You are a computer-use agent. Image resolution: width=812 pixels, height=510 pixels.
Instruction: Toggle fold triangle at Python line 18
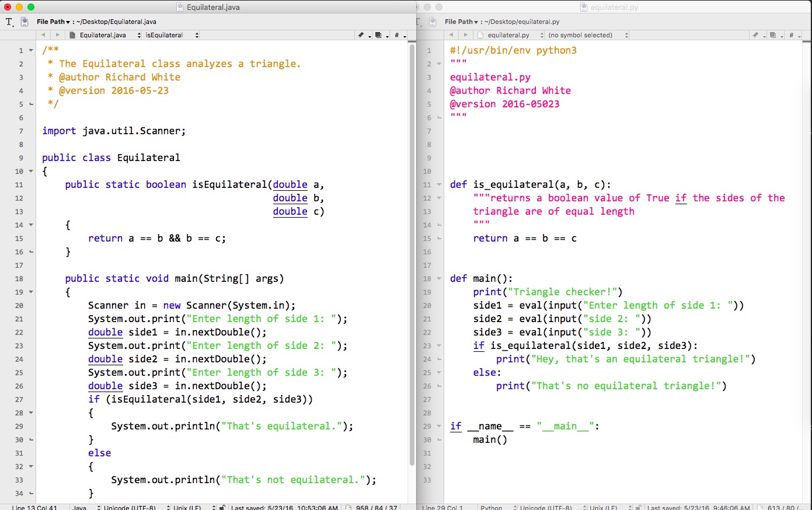coord(439,278)
